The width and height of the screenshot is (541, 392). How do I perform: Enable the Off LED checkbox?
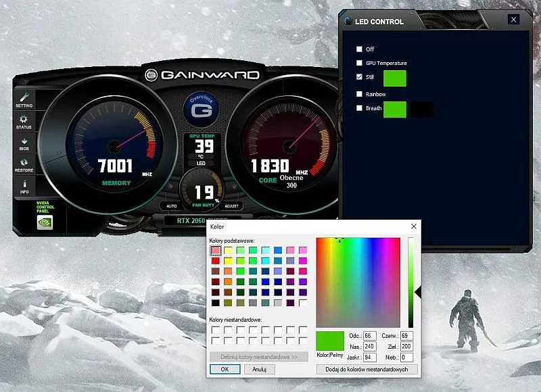[x=360, y=49]
